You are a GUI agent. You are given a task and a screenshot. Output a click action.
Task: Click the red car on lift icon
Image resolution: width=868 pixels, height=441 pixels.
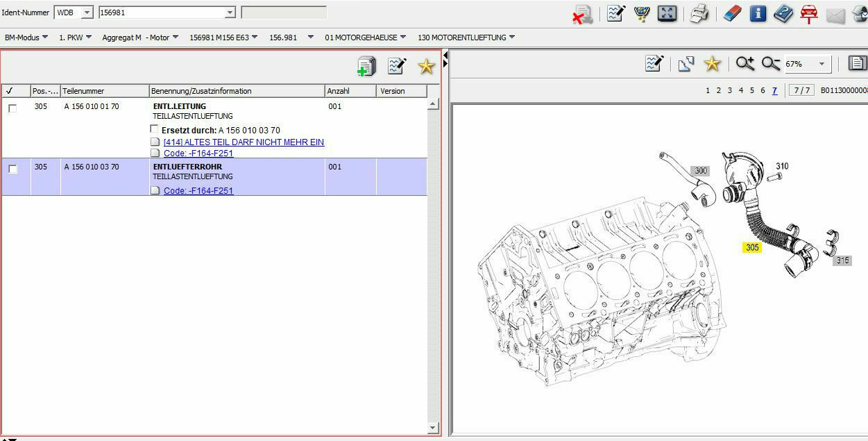(808, 13)
